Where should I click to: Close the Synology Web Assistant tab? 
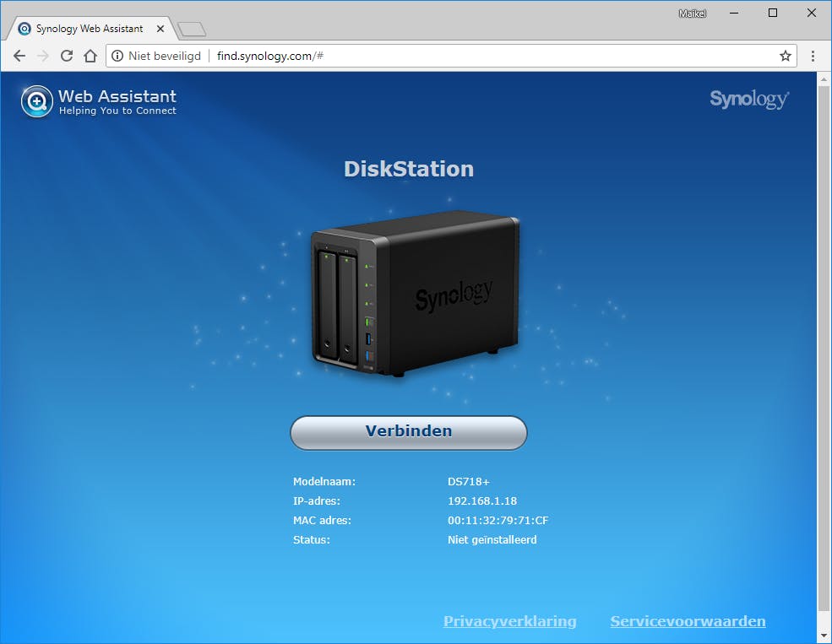coord(160,29)
